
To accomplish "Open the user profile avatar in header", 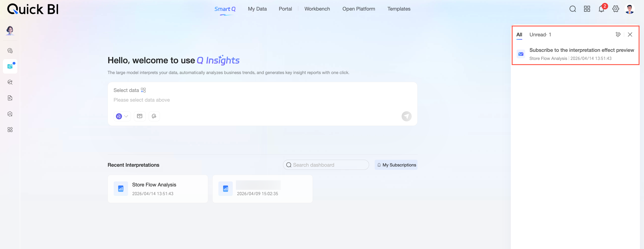I will pos(629,9).
